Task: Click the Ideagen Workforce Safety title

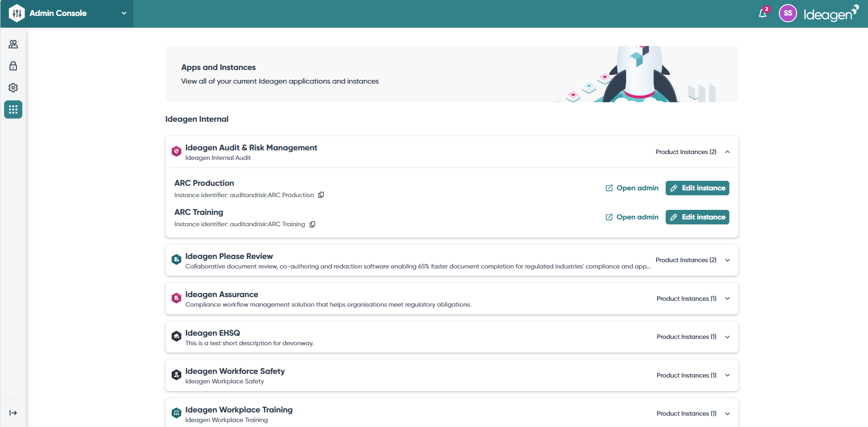Action: 235,371
